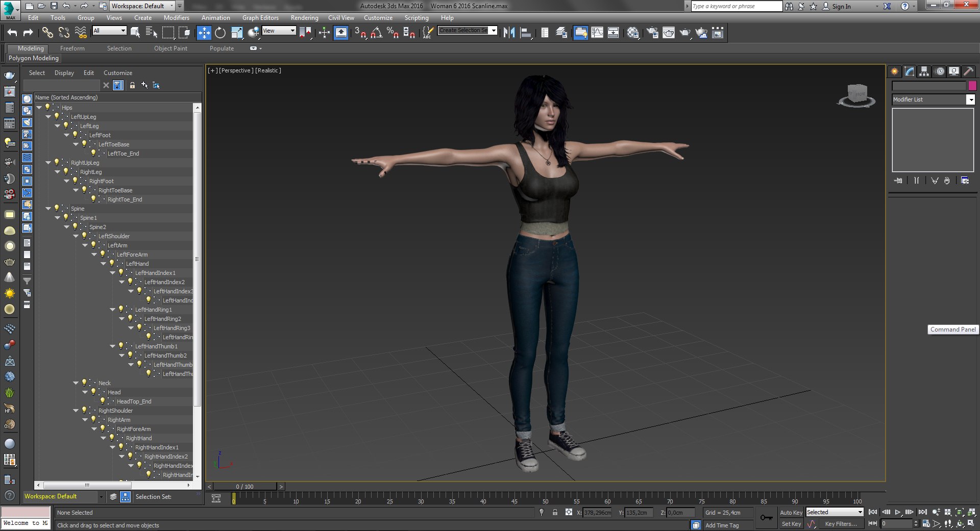Open the Rendering menu
This screenshot has width=980, height=531.
304,18
